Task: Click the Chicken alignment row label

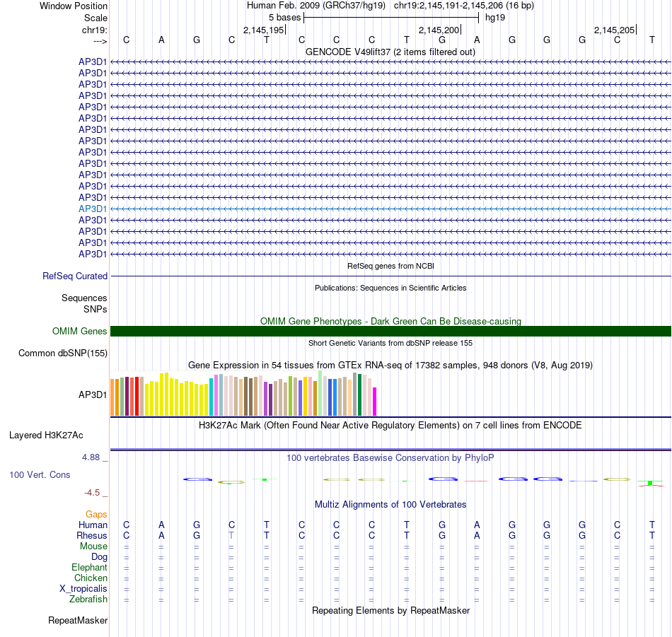Action: tap(91, 578)
